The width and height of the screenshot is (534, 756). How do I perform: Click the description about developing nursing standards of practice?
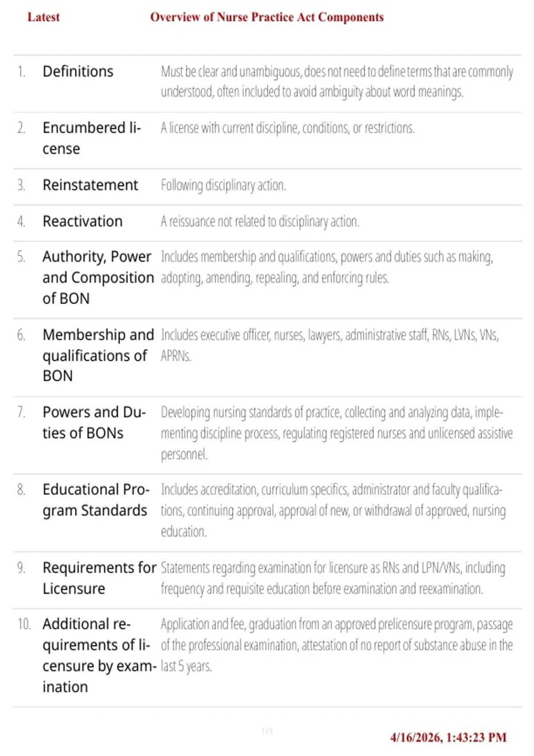coord(337,433)
